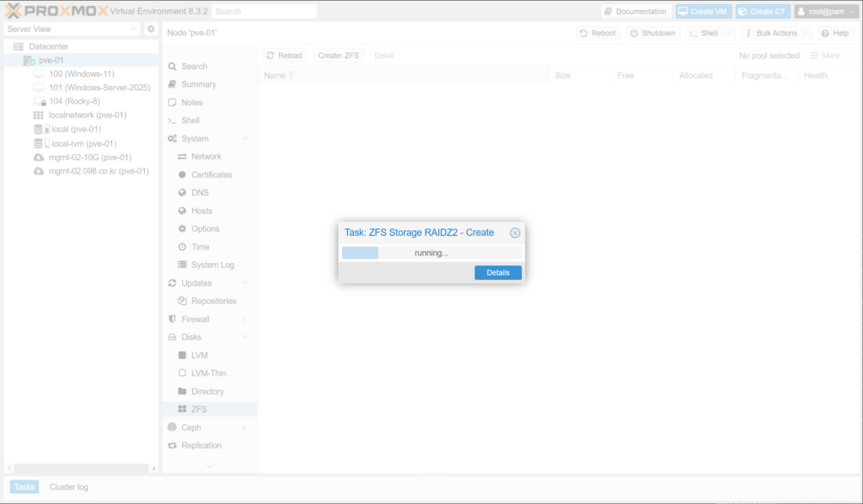This screenshot has width=863, height=504.
Task: Open the root@pam user menu
Action: click(825, 12)
